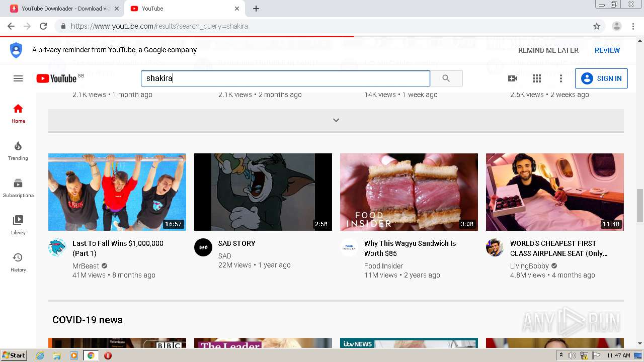Click the Food Insider channel avatar
This screenshot has width=644, height=362.
[x=349, y=247]
